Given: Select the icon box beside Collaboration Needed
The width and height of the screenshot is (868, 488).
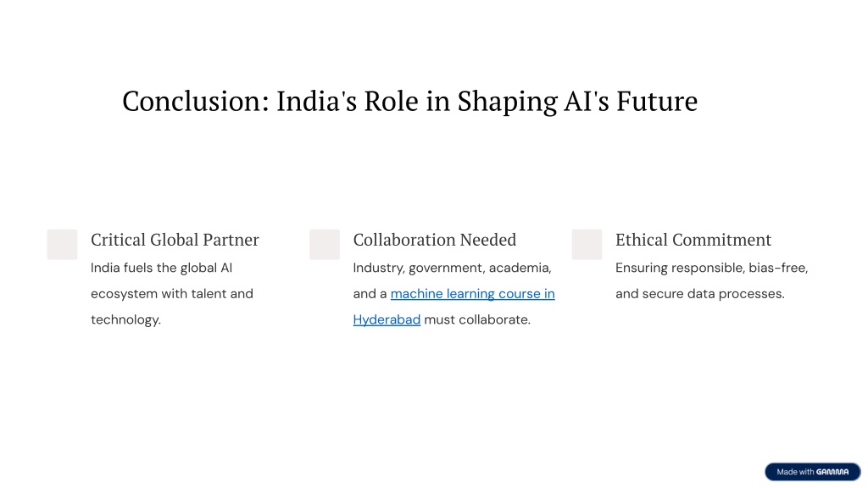Looking at the screenshot, I should (325, 245).
